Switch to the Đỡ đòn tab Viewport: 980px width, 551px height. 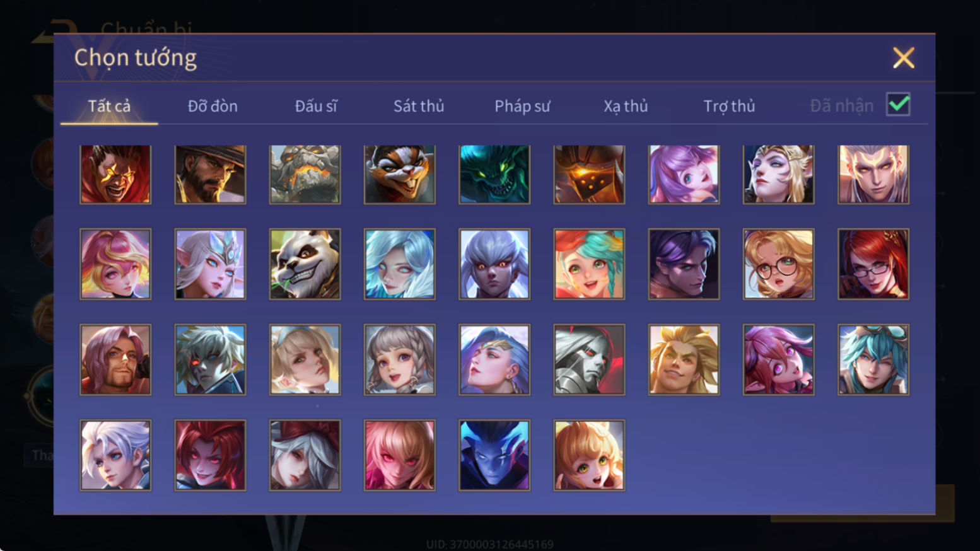pos(213,106)
